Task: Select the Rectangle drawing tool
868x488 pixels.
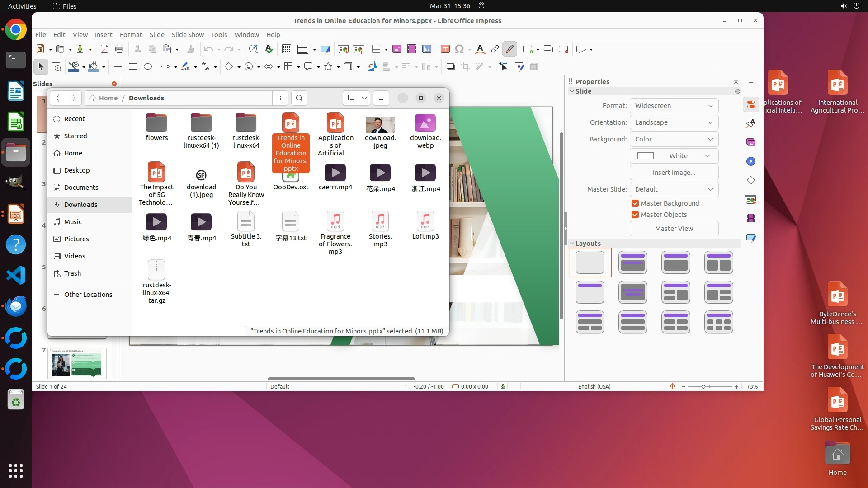Action: coord(133,67)
